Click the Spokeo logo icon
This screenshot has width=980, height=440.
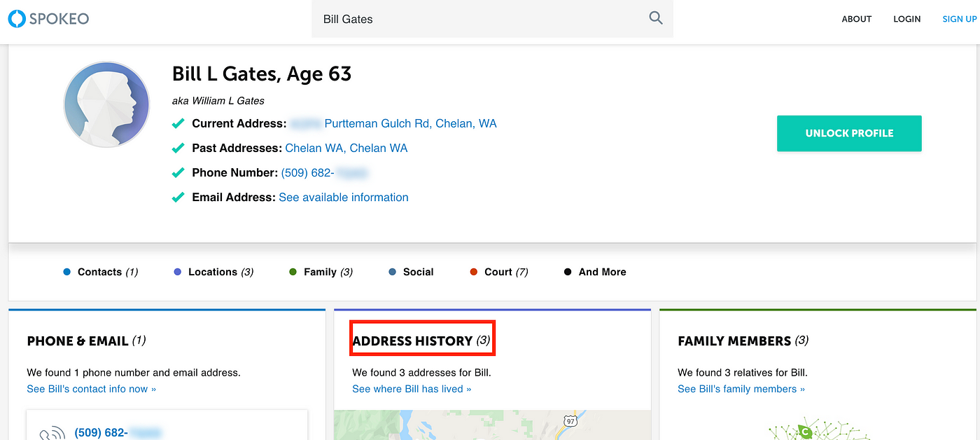[16, 19]
